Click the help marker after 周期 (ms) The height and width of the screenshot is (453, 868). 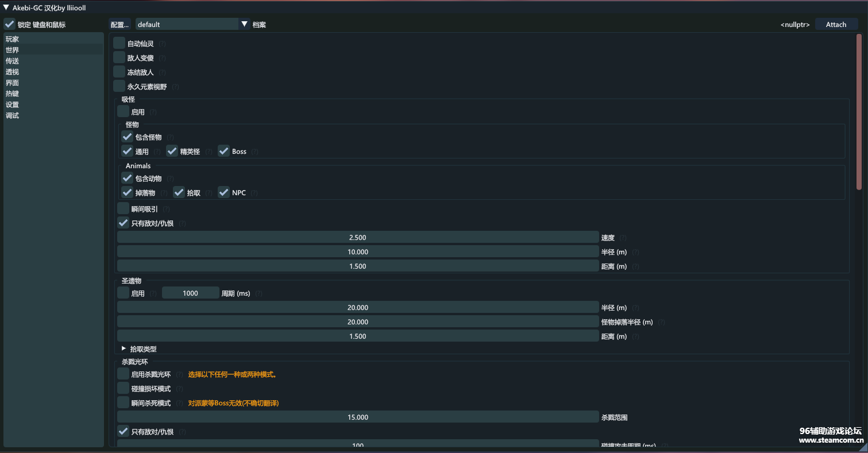[259, 293]
